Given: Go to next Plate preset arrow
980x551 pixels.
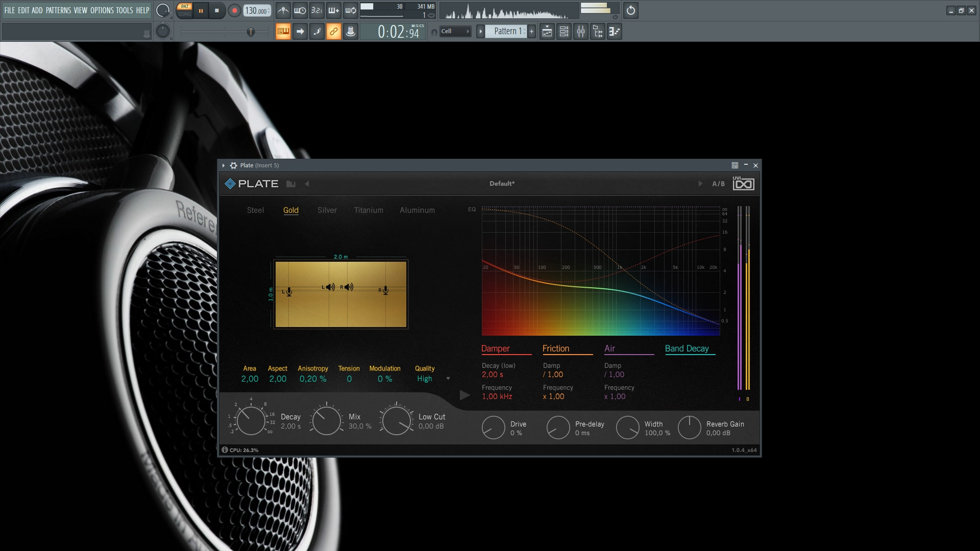Looking at the screenshot, I should 700,184.
